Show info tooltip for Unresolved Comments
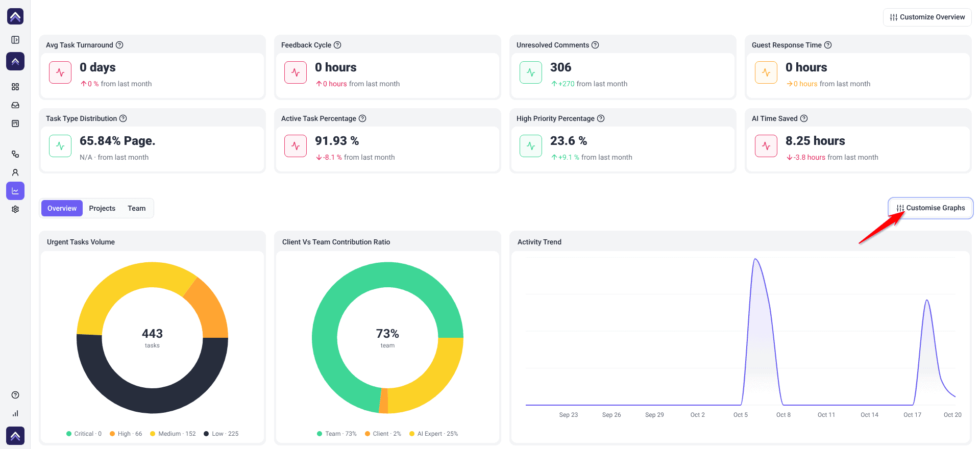The width and height of the screenshot is (980, 449). tap(595, 45)
